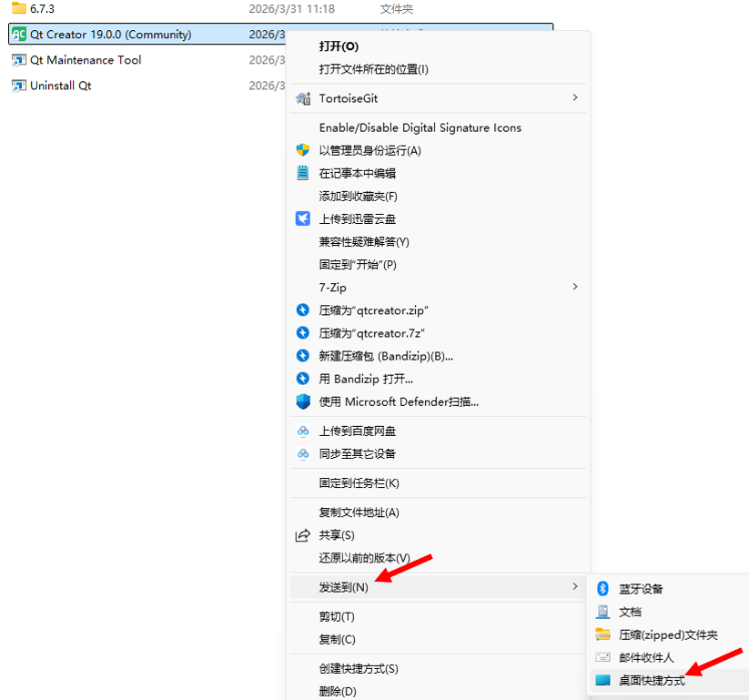This screenshot has width=749, height=700.
Task: Expand the 发送到(N) submenu arrow
Action: tap(575, 586)
